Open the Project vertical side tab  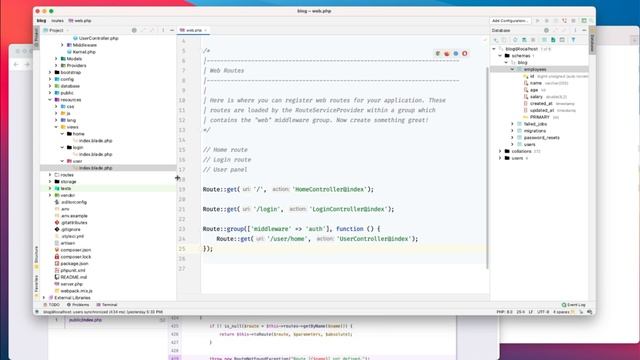click(37, 38)
